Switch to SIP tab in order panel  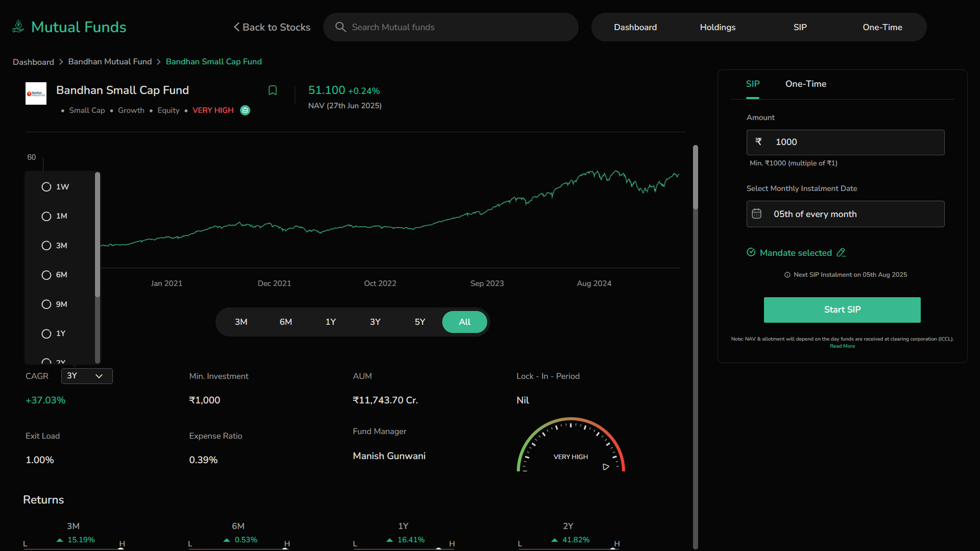coord(753,84)
